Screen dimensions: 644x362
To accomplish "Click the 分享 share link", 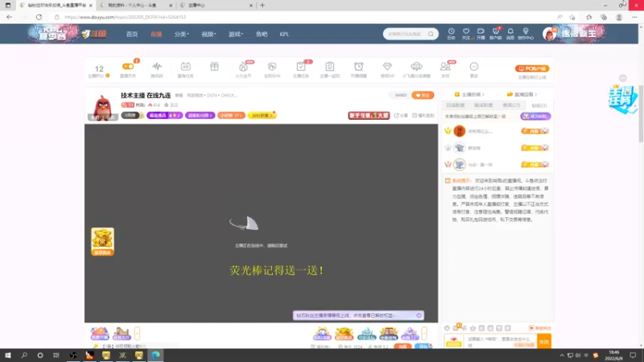I will (401, 116).
